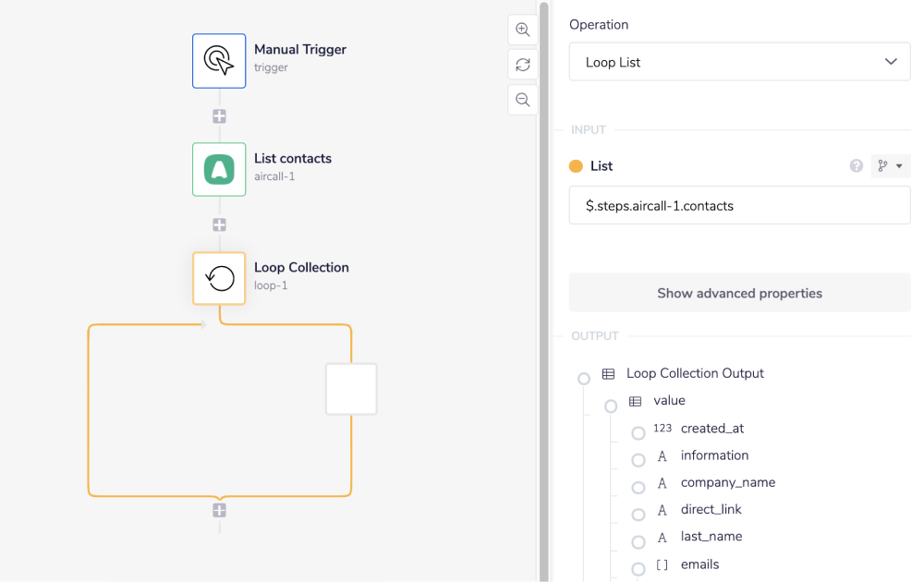Screen dimensions: 924x582
Task: Select the Loop Collection node icon
Action: tap(219, 278)
